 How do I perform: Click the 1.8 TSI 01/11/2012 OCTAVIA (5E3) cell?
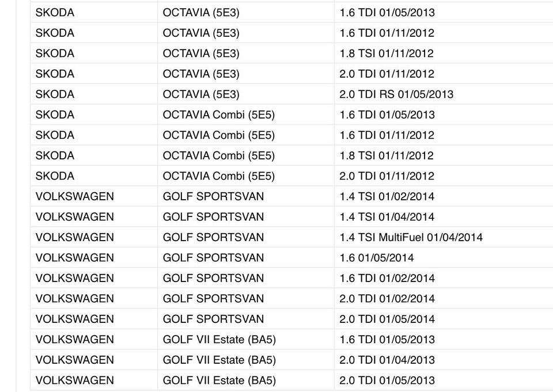point(444,53)
